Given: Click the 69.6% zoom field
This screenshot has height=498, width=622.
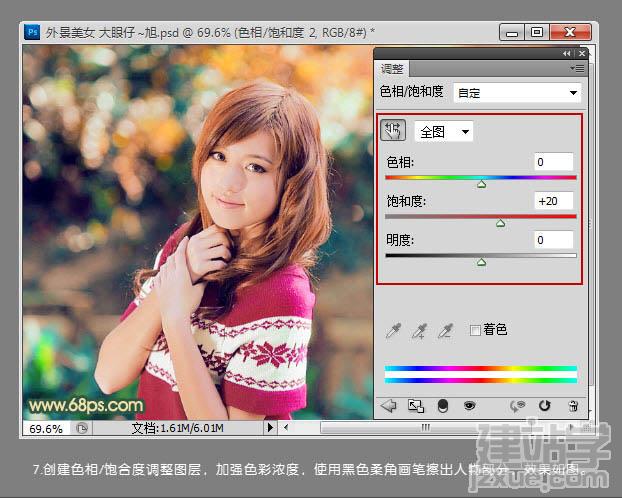Looking at the screenshot, I should click(x=46, y=429).
